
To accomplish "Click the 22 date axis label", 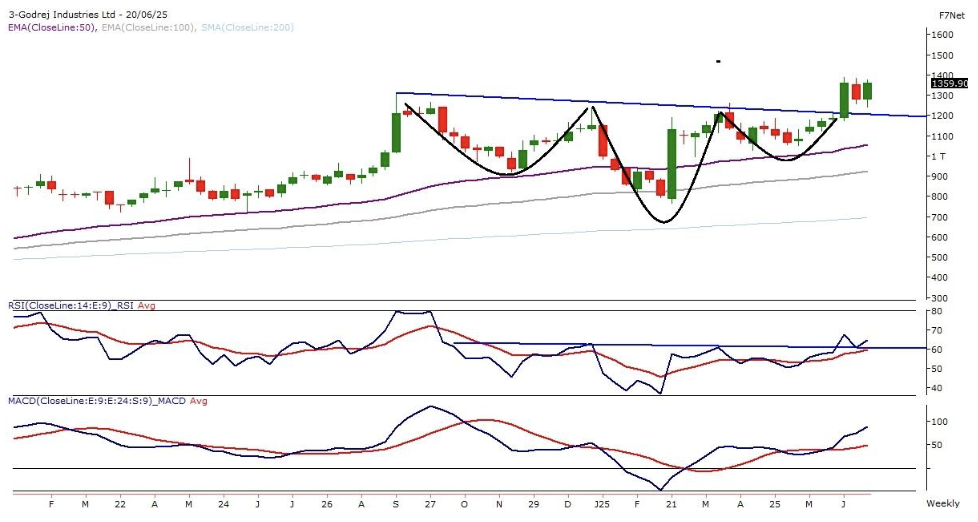I will [x=120, y=504].
